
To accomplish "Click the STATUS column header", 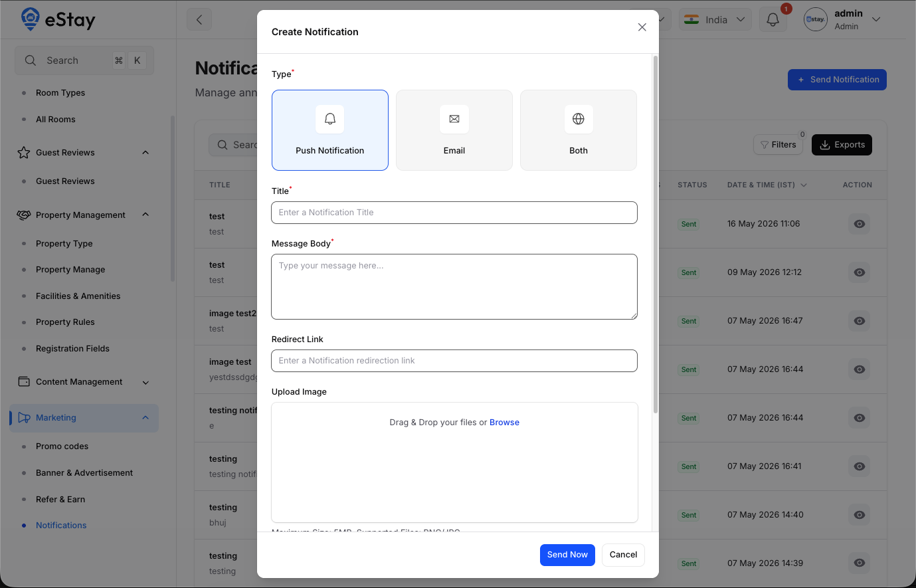I will (x=692, y=185).
